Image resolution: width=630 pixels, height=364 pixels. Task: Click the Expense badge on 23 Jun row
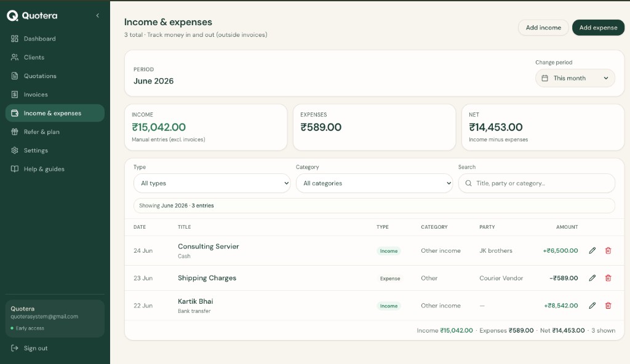(389, 279)
